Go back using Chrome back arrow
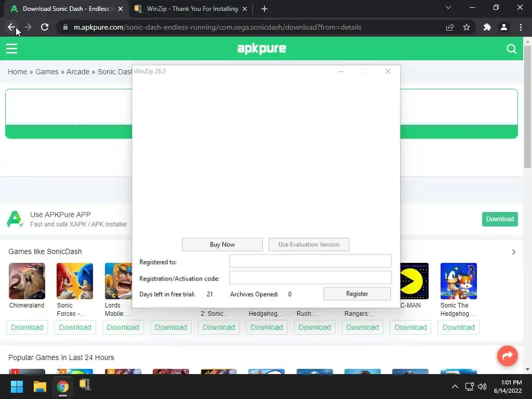Viewport: 532px width, 399px height. click(11, 27)
